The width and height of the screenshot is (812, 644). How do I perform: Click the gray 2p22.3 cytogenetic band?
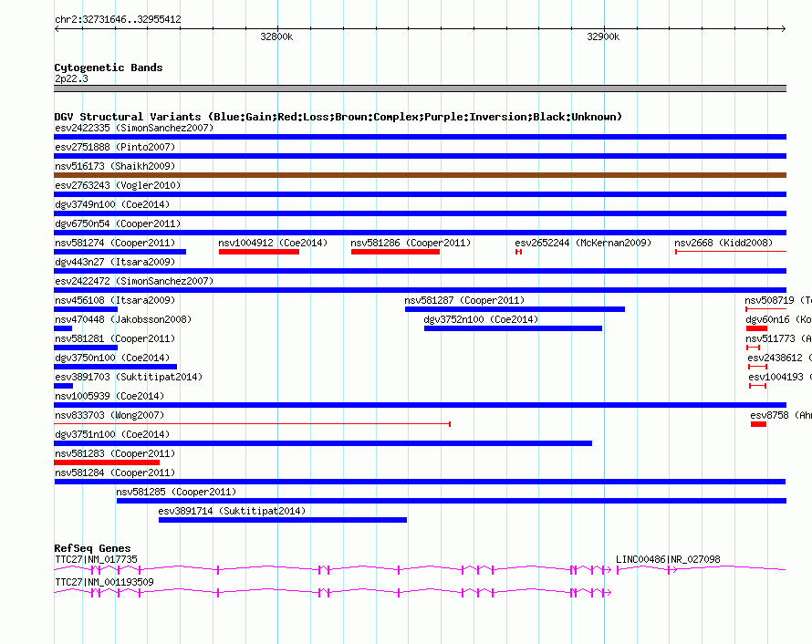coord(420,88)
